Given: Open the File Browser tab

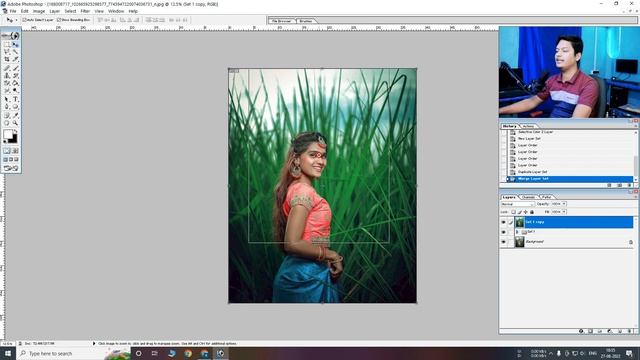Looking at the screenshot, I should click(x=282, y=20).
